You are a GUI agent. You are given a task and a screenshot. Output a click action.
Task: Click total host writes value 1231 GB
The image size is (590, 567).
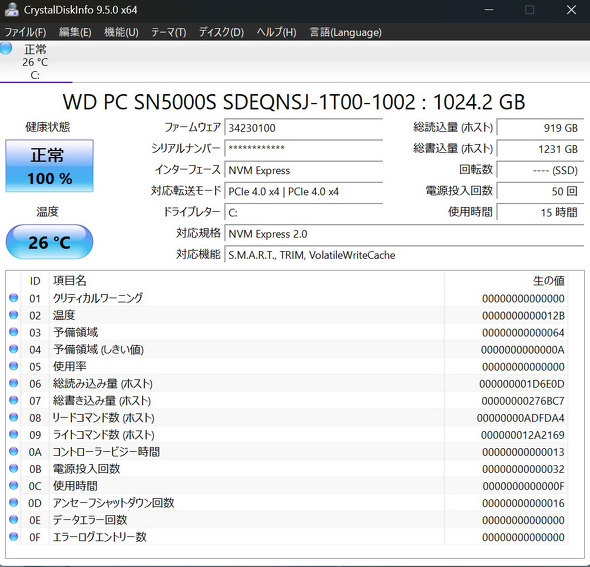click(540, 149)
